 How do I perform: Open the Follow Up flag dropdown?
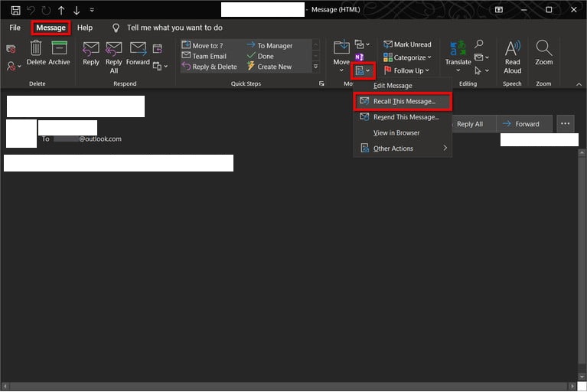406,70
